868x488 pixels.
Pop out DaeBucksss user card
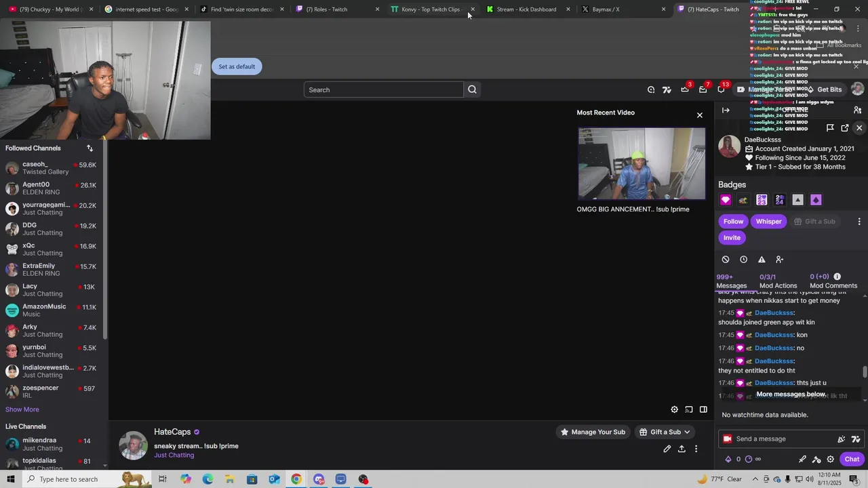tap(845, 128)
